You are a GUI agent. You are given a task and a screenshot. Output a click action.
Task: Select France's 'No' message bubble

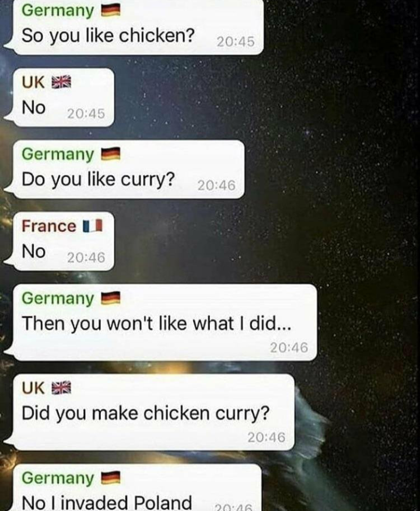64,241
